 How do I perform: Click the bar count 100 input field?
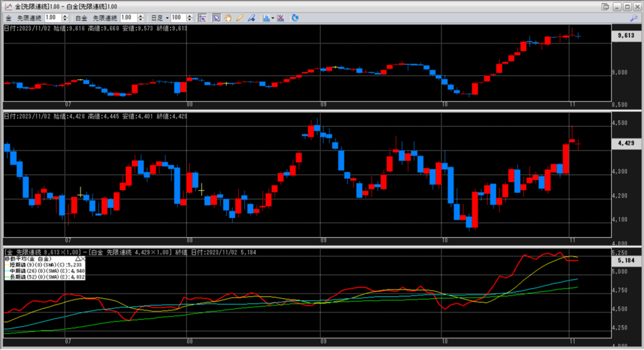176,18
